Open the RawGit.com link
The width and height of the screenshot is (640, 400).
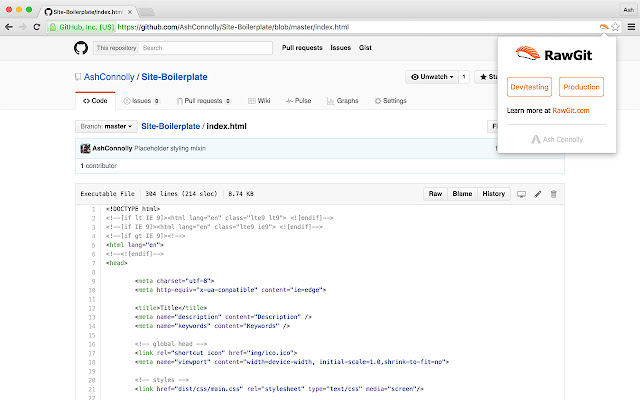571,111
